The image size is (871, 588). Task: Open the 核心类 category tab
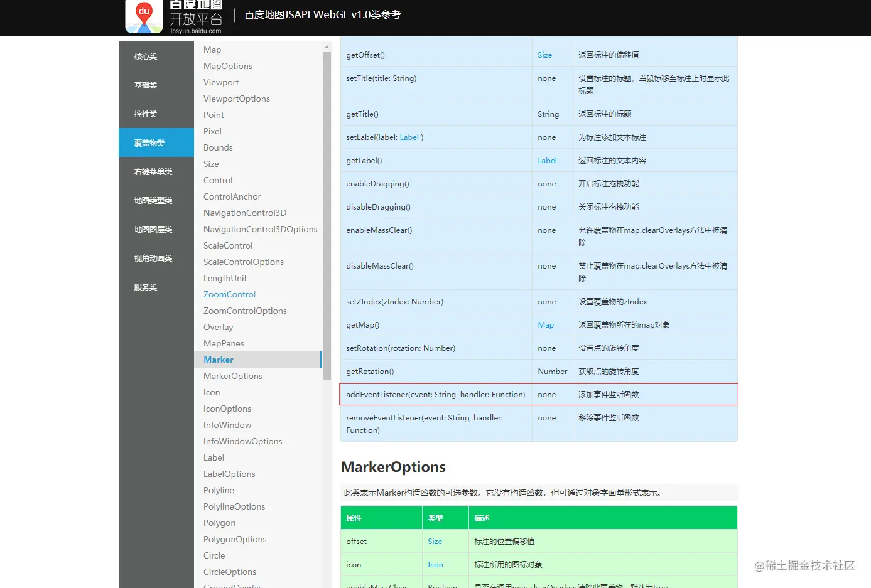156,56
